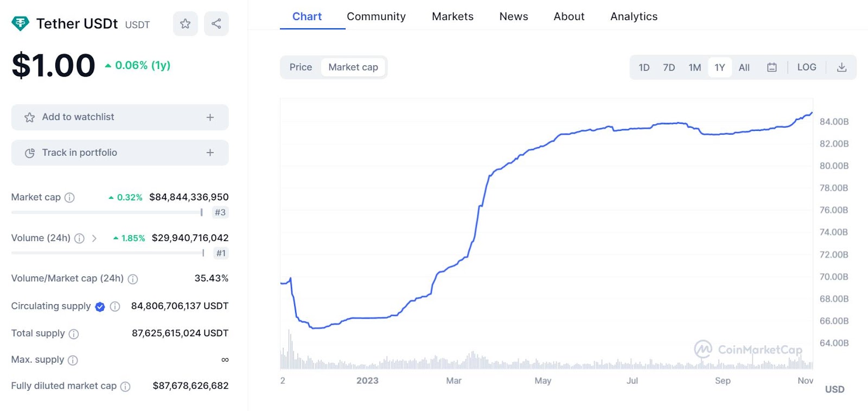Viewport: 868px width, 411px height.
Task: Click the 1.85% volume change
Action: (129, 238)
